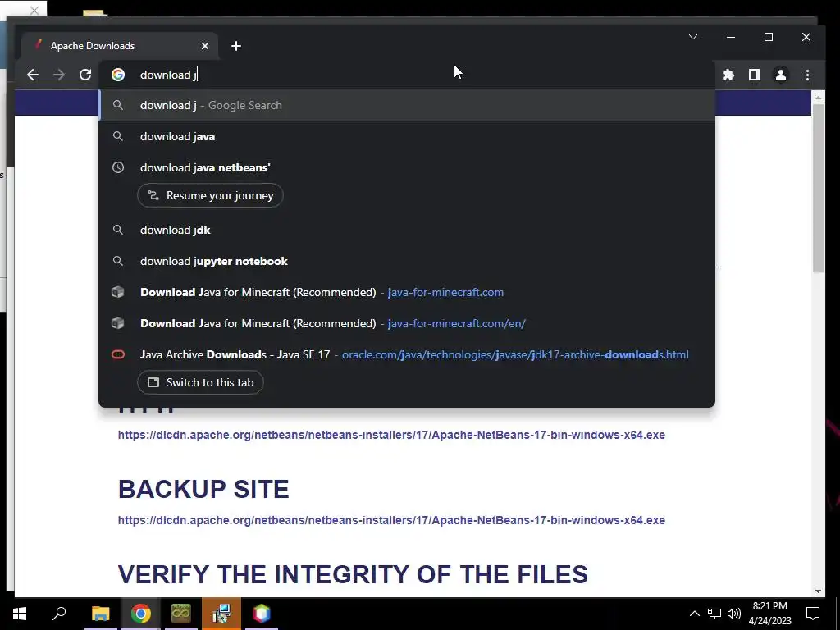Image resolution: width=840 pixels, height=630 pixels.
Task: Open a new tab with plus button
Action: 236,46
